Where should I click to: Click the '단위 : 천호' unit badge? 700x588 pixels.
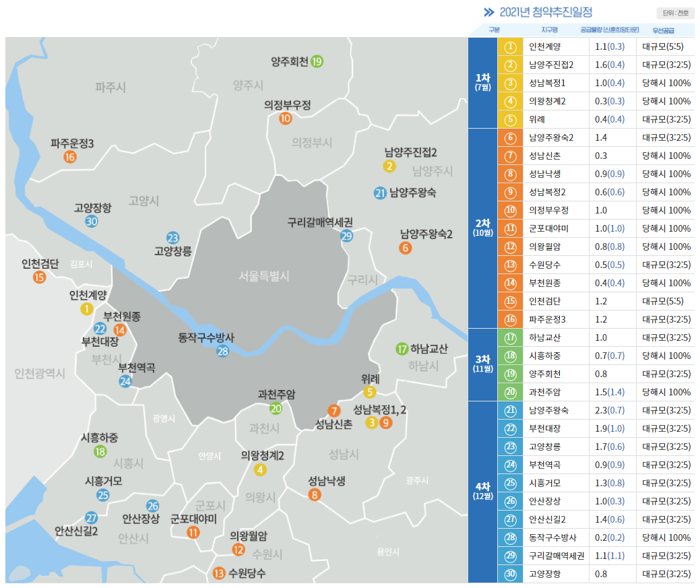click(x=676, y=13)
